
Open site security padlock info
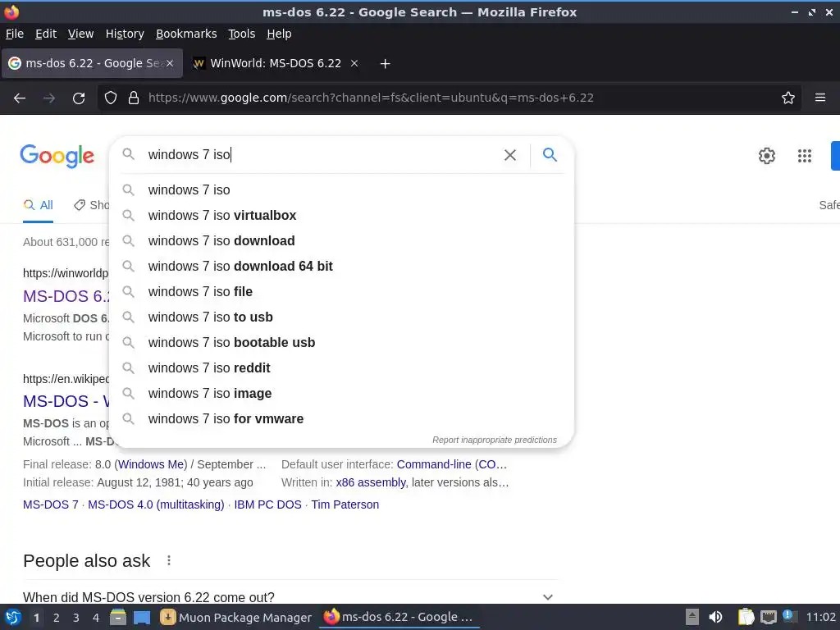(x=134, y=98)
